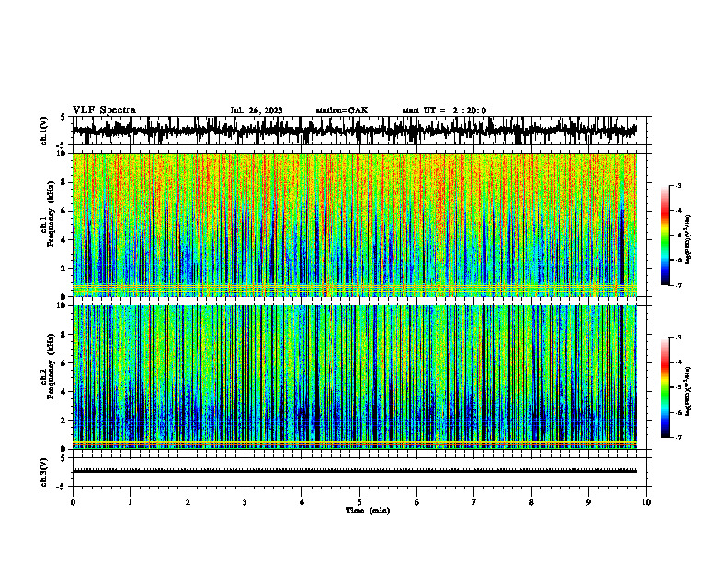728x563 pixels.
Task: Click the 'Jul. 26, 2023' date label
Action: click(256, 110)
